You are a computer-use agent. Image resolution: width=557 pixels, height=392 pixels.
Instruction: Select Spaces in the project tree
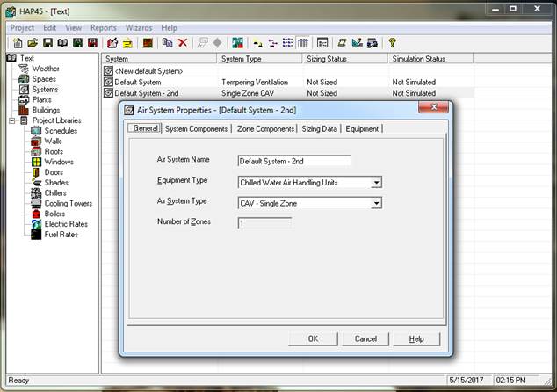[x=44, y=79]
